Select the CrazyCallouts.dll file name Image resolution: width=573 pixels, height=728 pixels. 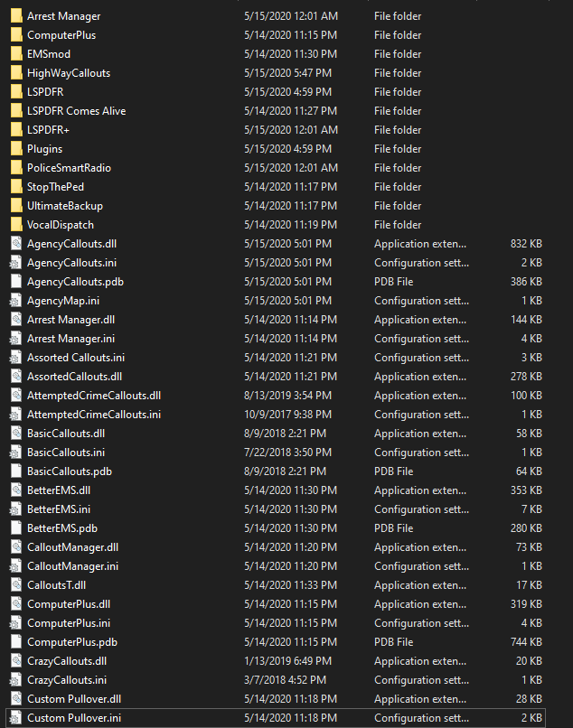click(67, 661)
